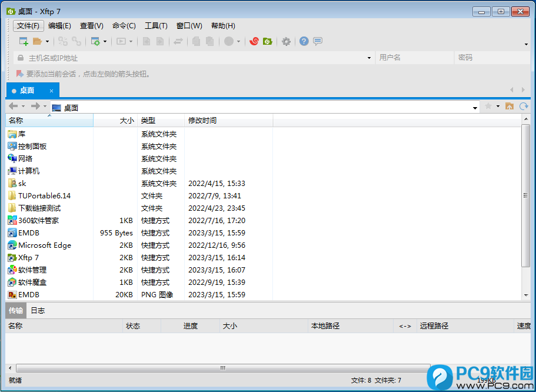Refresh the file list with the refresh icon
The width and height of the screenshot is (536, 392).
(x=524, y=107)
